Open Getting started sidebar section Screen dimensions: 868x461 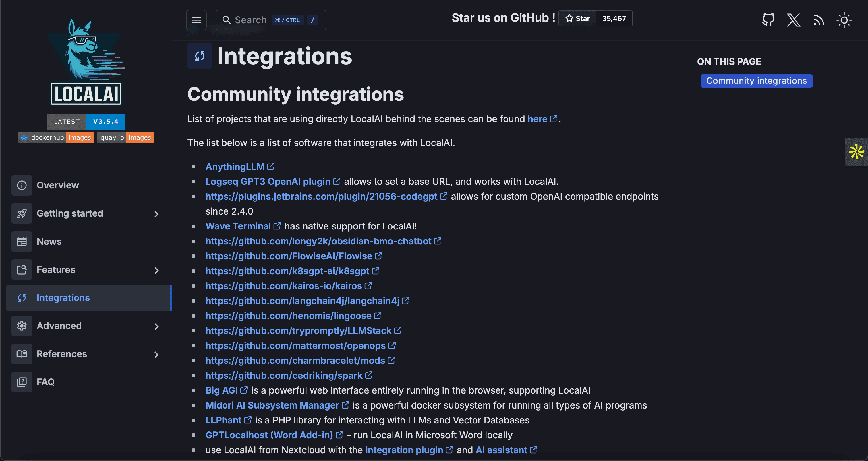pos(89,213)
